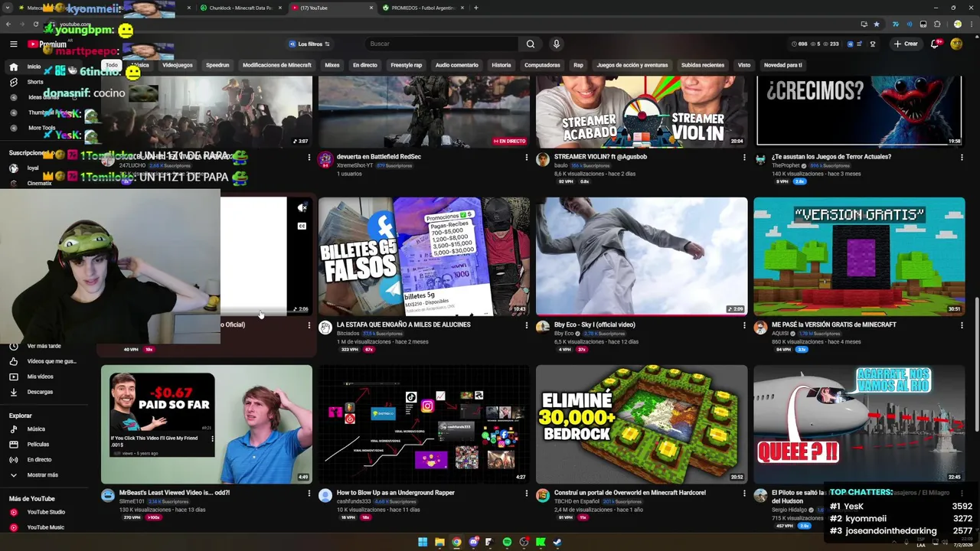Unmute the hovered preview video
980x551 pixels.
click(x=302, y=207)
